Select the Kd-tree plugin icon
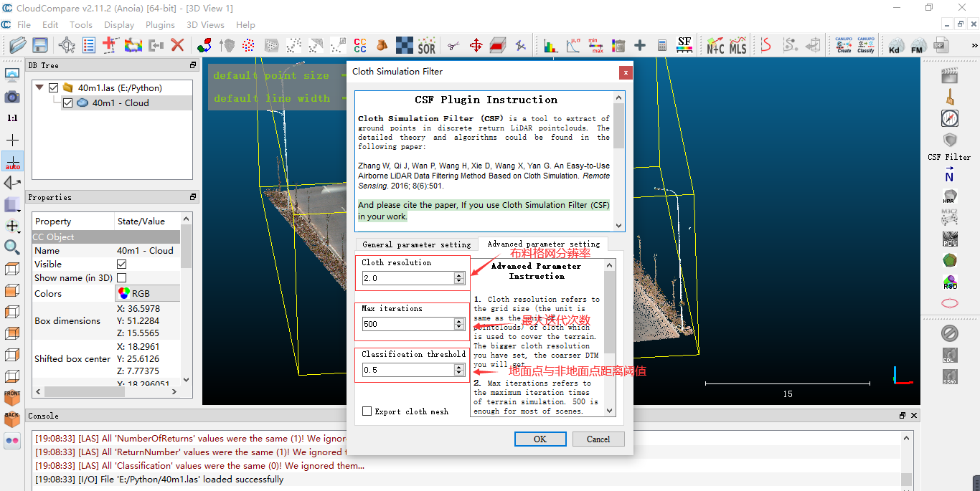Image resolution: width=980 pixels, height=491 pixels. click(897, 44)
